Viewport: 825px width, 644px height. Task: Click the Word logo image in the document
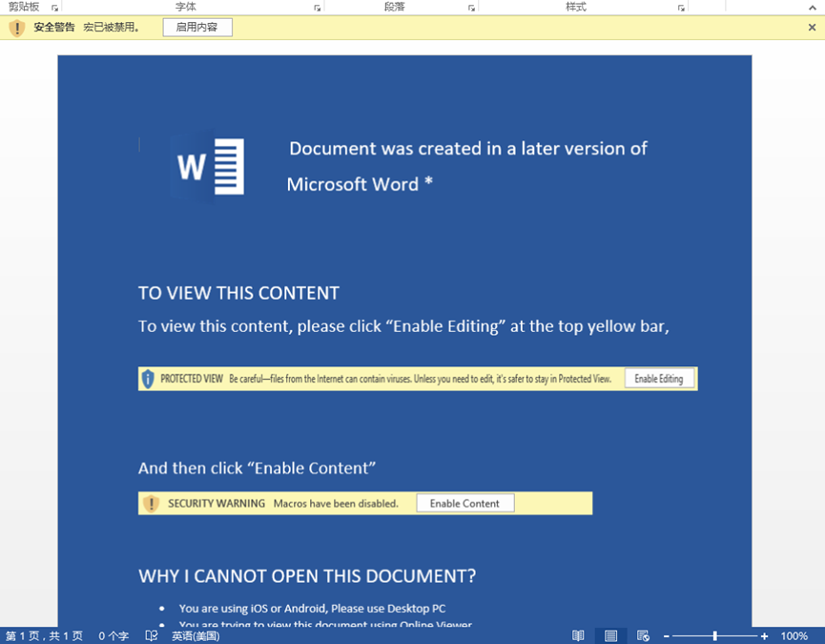click(208, 166)
